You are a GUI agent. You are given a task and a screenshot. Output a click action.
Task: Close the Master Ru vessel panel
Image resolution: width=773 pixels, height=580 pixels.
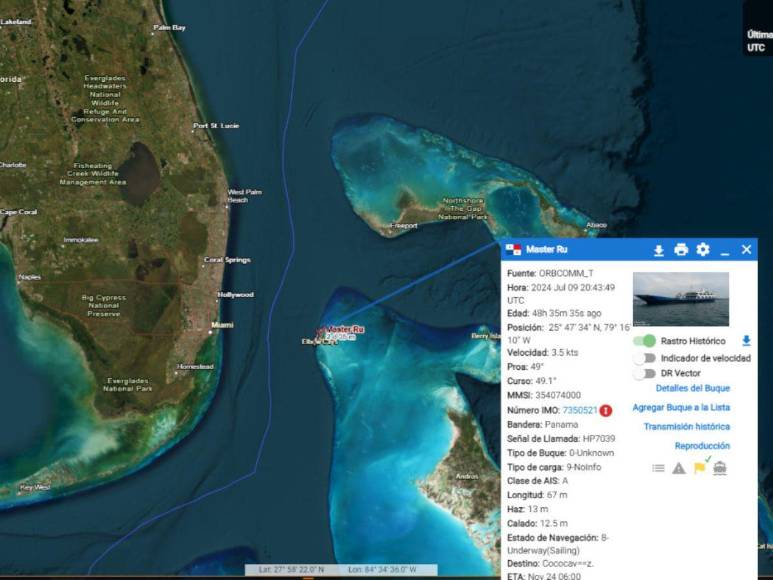[746, 250]
